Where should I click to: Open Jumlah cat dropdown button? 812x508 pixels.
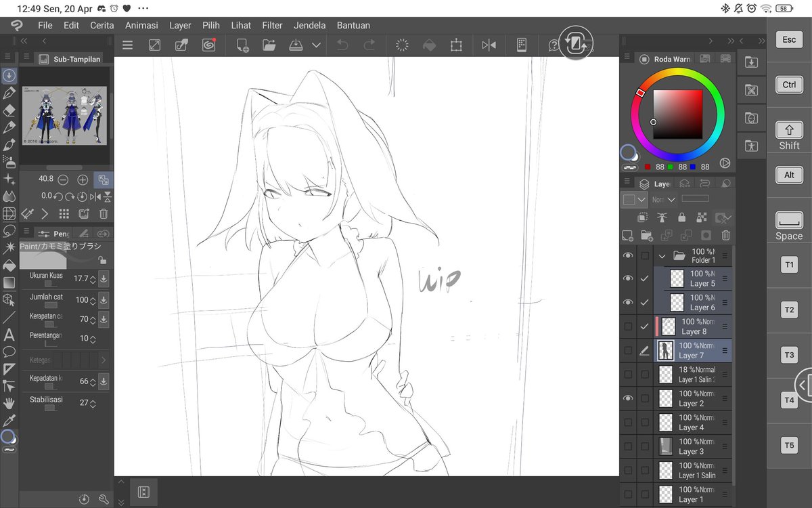tap(104, 299)
